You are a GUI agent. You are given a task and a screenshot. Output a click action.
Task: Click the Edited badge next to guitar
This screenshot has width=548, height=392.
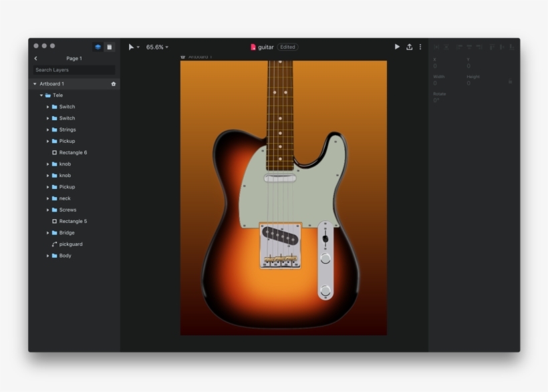(x=288, y=47)
